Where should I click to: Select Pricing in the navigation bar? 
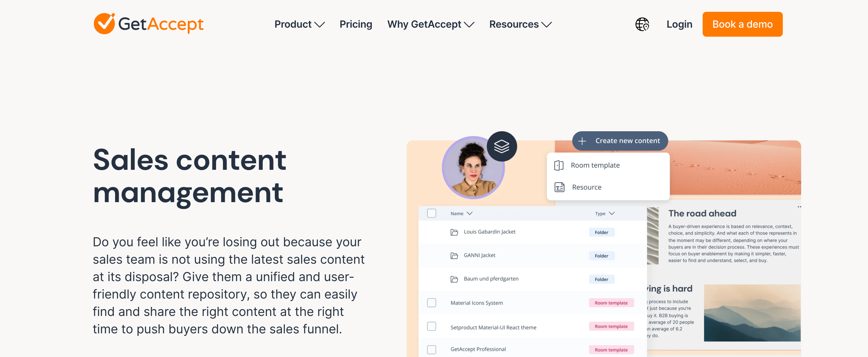pos(356,24)
